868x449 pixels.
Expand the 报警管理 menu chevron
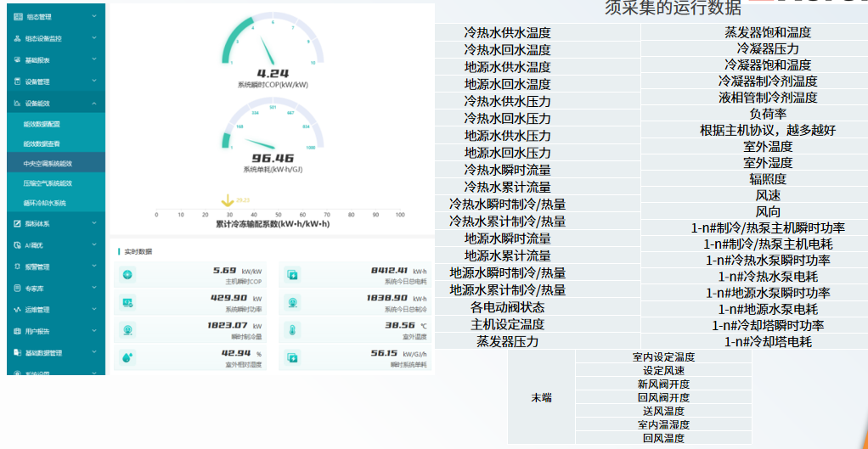coord(93,267)
